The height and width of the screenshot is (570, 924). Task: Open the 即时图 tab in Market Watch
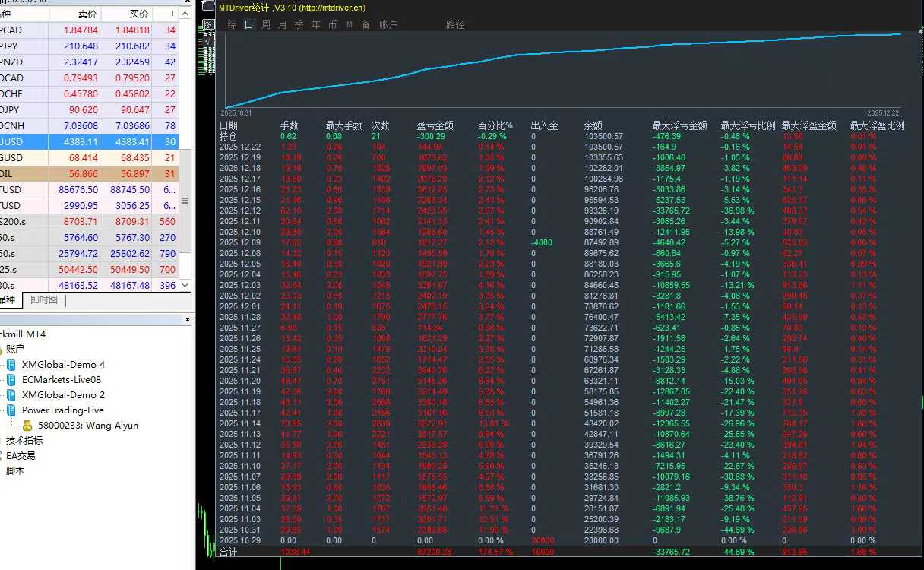pyautogui.click(x=44, y=300)
